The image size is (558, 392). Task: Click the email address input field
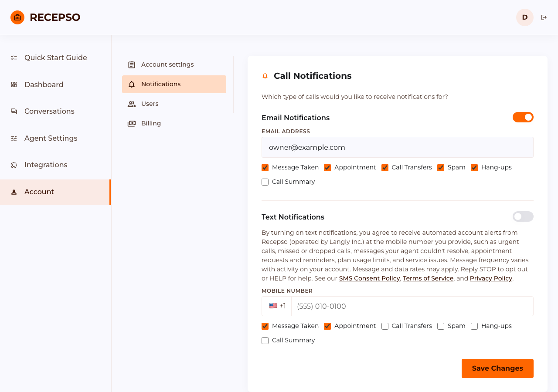398,147
